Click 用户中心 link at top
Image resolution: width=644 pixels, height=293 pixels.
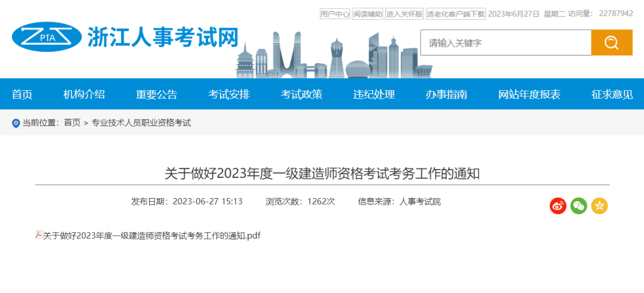point(335,14)
